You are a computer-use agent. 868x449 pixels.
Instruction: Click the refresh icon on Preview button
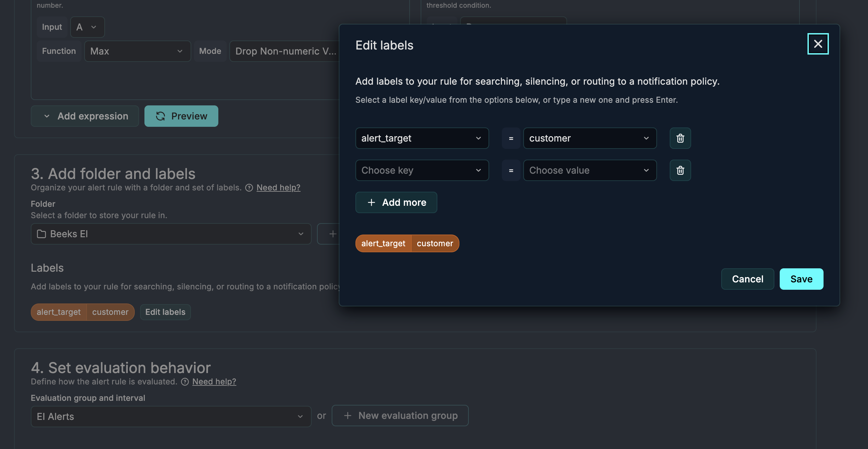point(160,116)
